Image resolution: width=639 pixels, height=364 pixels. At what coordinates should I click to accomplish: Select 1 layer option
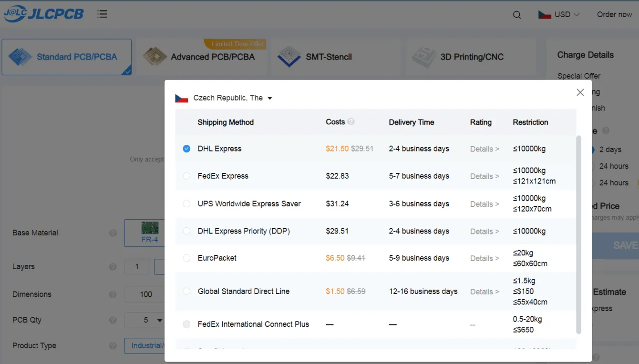coord(137,267)
